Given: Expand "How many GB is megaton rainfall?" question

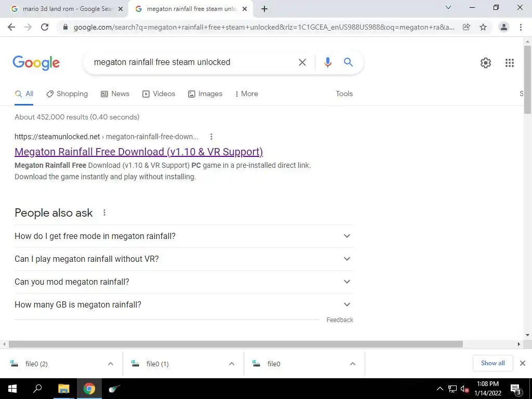Looking at the screenshot, I should tap(183, 304).
